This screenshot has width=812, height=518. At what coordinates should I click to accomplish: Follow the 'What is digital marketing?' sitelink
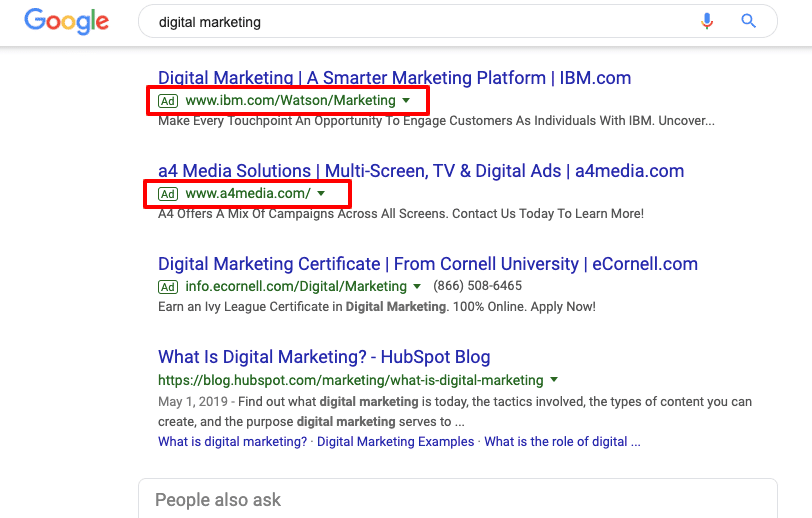coord(233,442)
